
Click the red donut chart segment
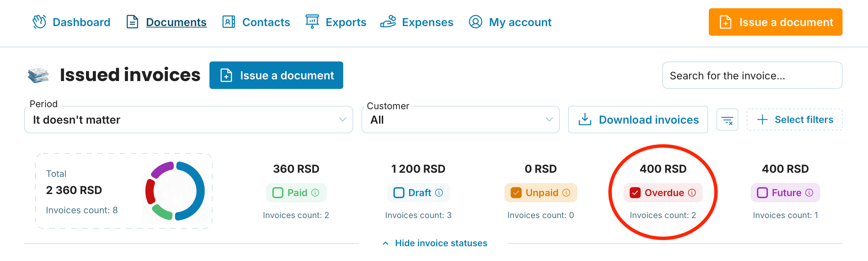(x=150, y=191)
